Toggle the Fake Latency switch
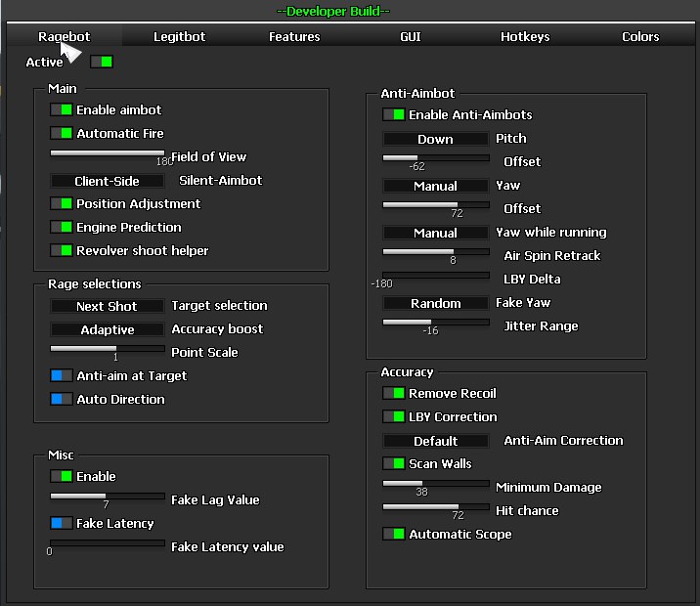The image size is (700, 606). [62, 524]
